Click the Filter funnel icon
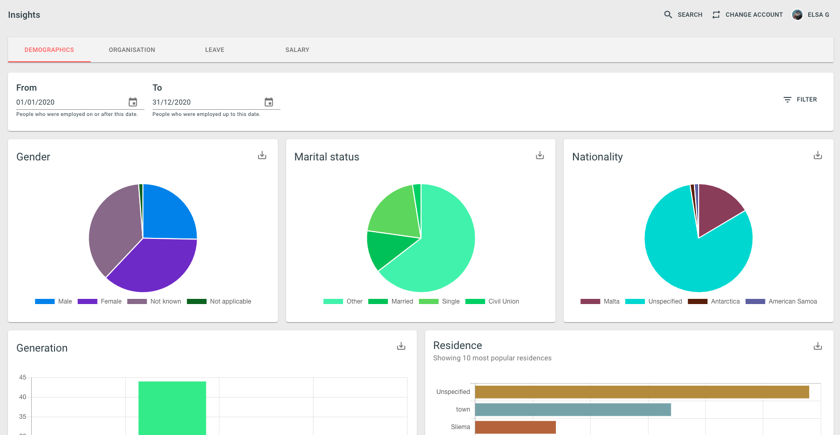The image size is (840, 435). click(787, 100)
